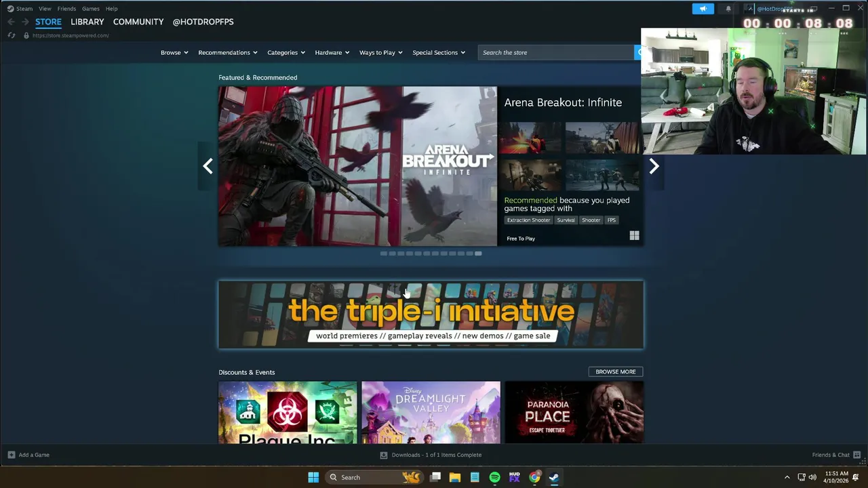Expand the Special Sections dropdown
Image resolution: width=868 pixels, height=488 pixels.
pyautogui.click(x=439, y=52)
